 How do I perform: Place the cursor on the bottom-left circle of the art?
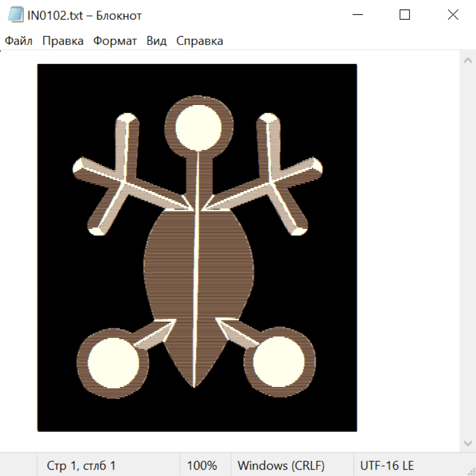coord(113,362)
